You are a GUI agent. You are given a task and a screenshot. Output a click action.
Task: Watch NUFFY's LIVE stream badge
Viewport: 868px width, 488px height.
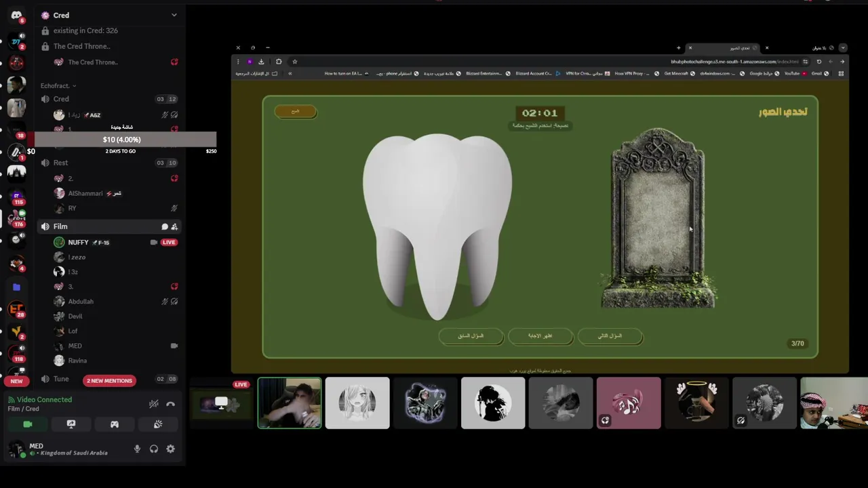[x=169, y=242]
